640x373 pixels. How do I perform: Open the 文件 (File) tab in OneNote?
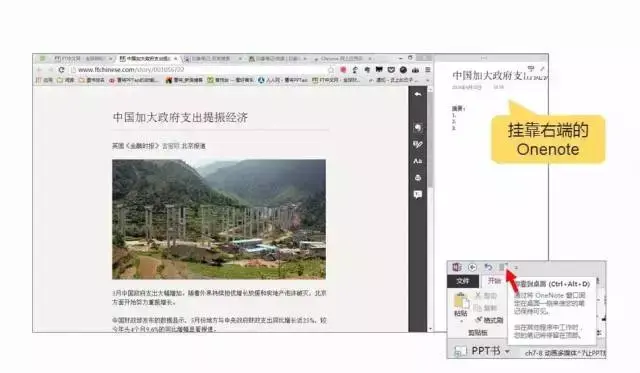point(463,281)
